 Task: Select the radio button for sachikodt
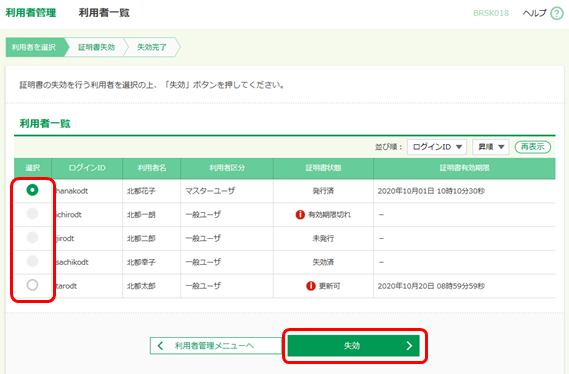click(x=32, y=261)
